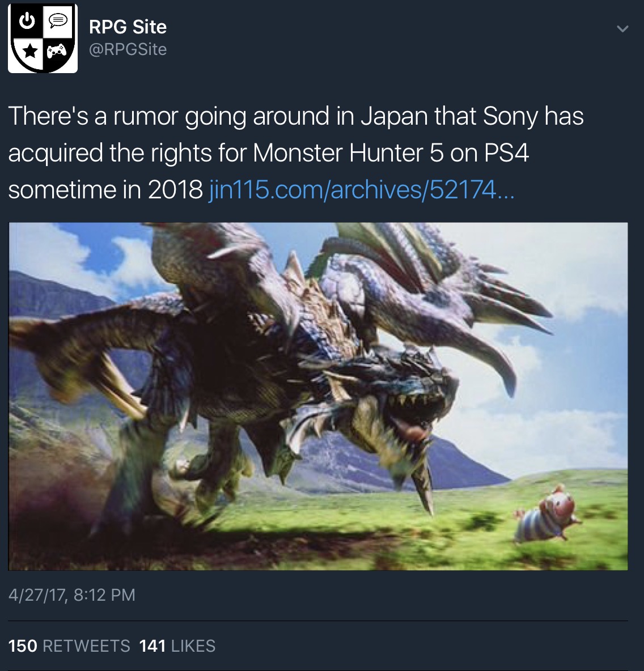Expand the tweet options chevron

622,29
